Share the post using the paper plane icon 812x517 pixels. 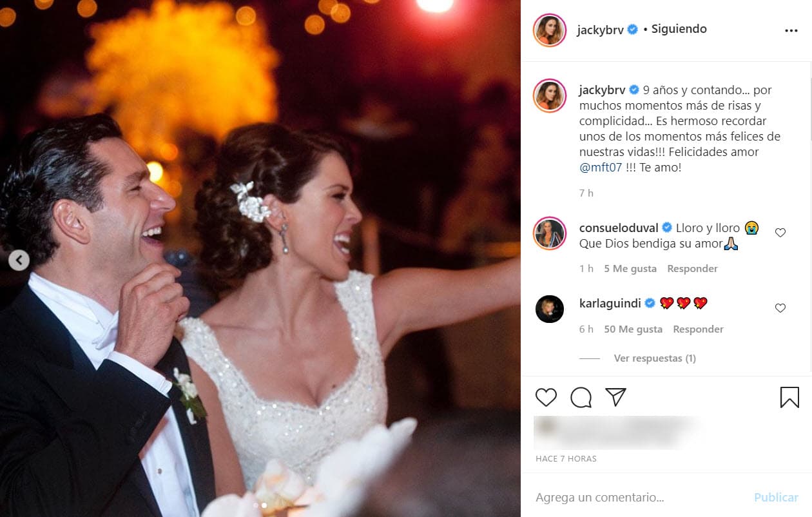(615, 397)
